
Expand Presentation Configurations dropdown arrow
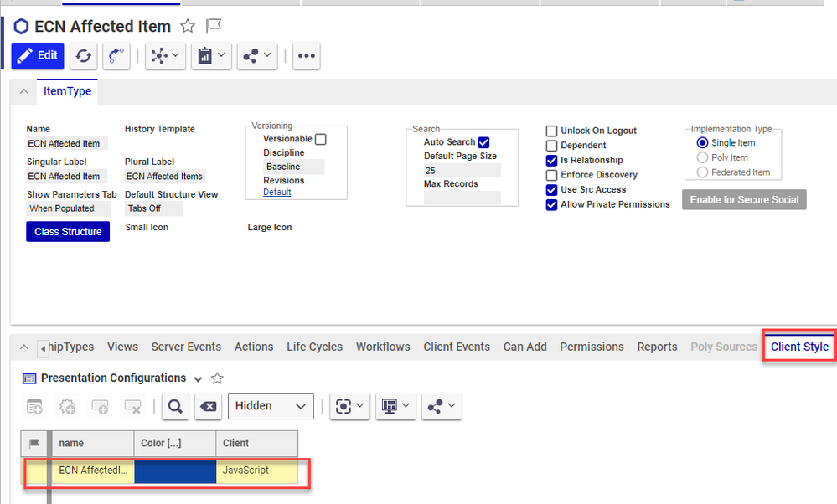click(x=198, y=378)
